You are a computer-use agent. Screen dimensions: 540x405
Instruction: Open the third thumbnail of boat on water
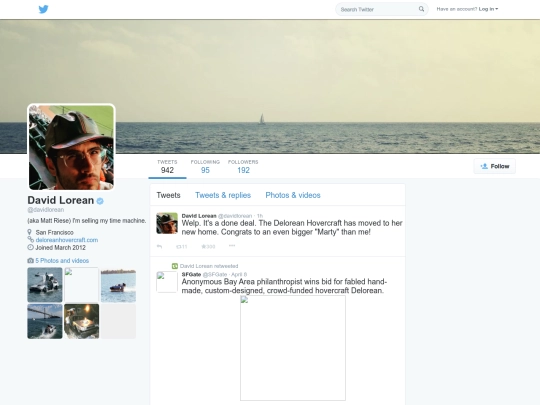coord(118,285)
